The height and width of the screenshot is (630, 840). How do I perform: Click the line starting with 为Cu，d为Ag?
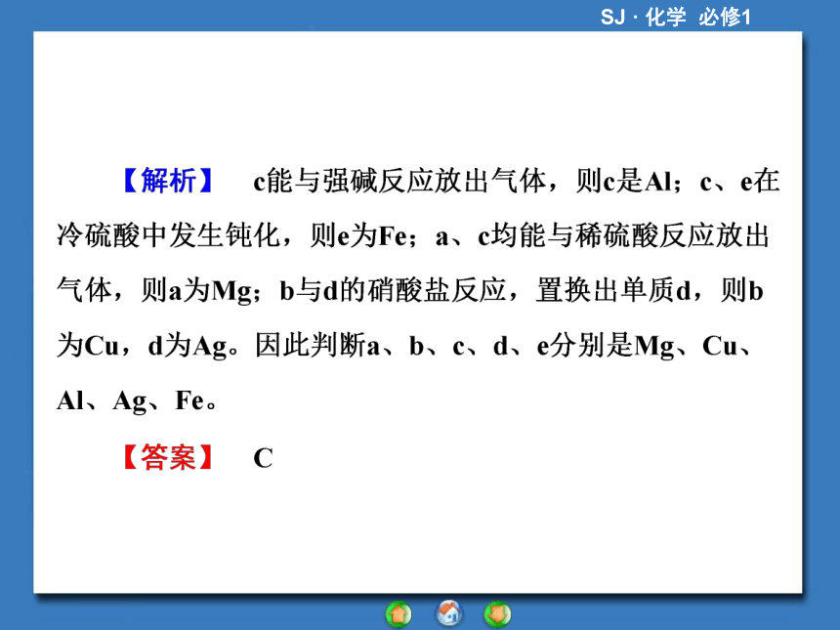(404, 346)
